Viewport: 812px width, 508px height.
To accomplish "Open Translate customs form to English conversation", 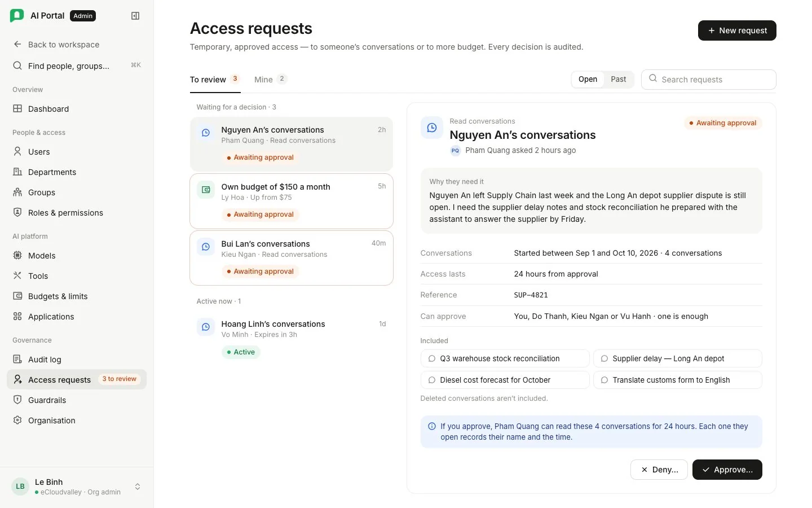I will (x=678, y=380).
